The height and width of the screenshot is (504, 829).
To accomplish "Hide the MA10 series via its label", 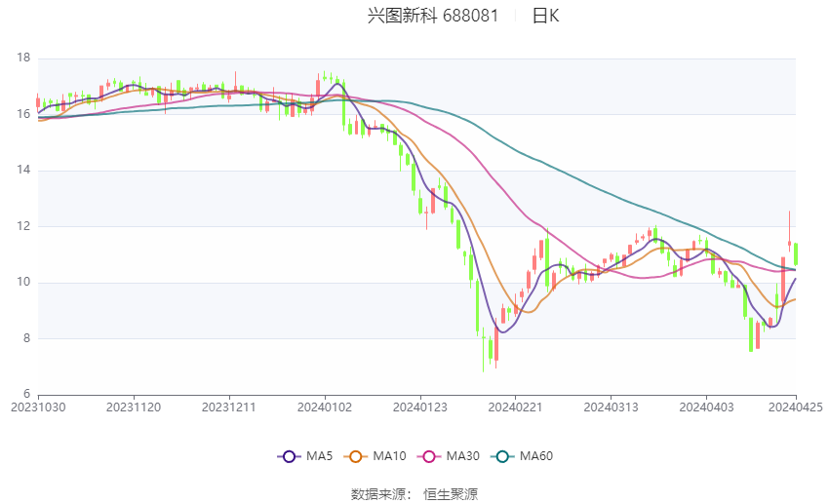I will click(x=390, y=456).
